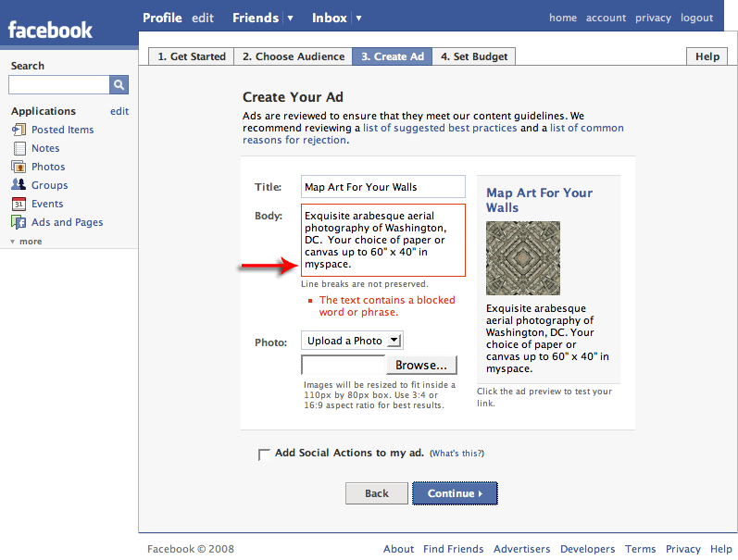Open Terms footer link
738x560 pixels.
(x=640, y=549)
